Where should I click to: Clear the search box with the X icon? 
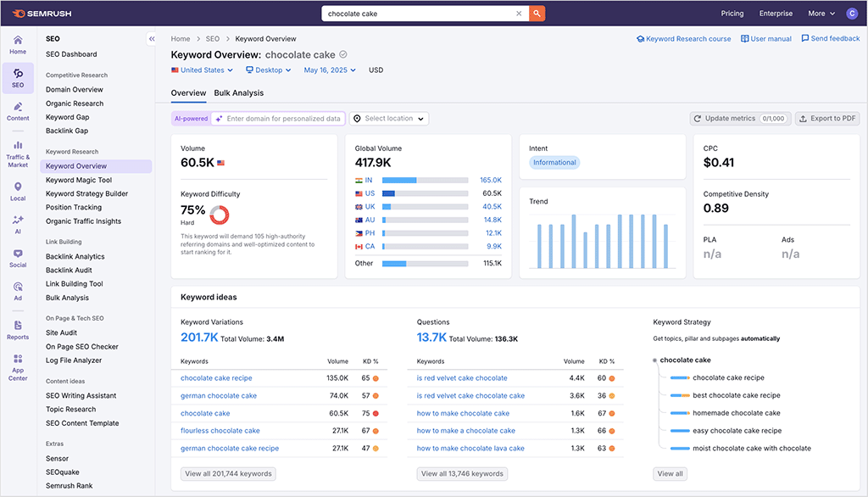(519, 14)
